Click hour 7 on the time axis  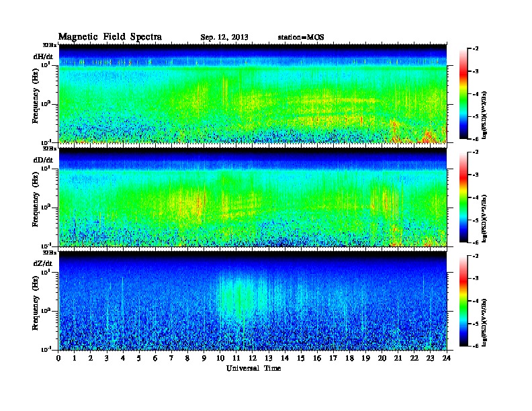pyautogui.click(x=171, y=358)
